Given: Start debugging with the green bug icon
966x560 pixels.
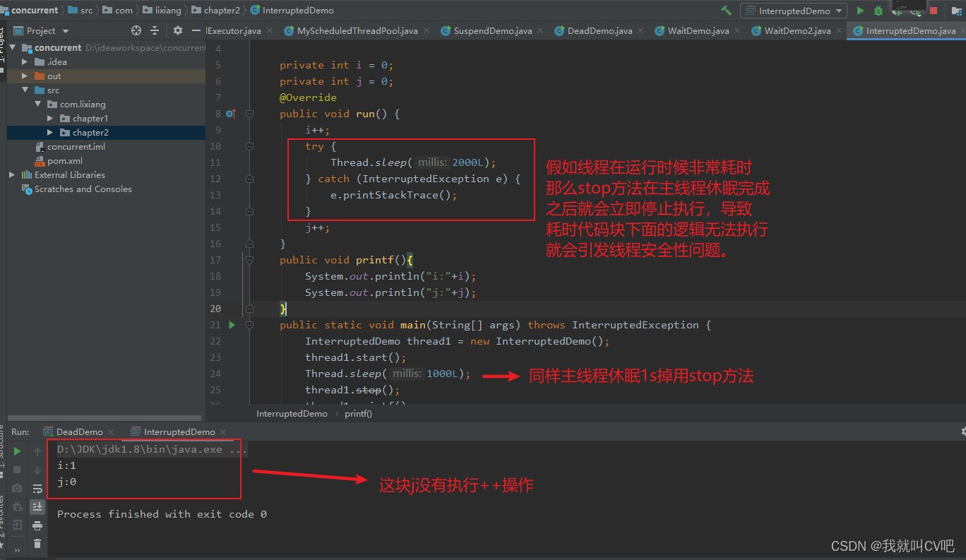Looking at the screenshot, I should pyautogui.click(x=878, y=11).
